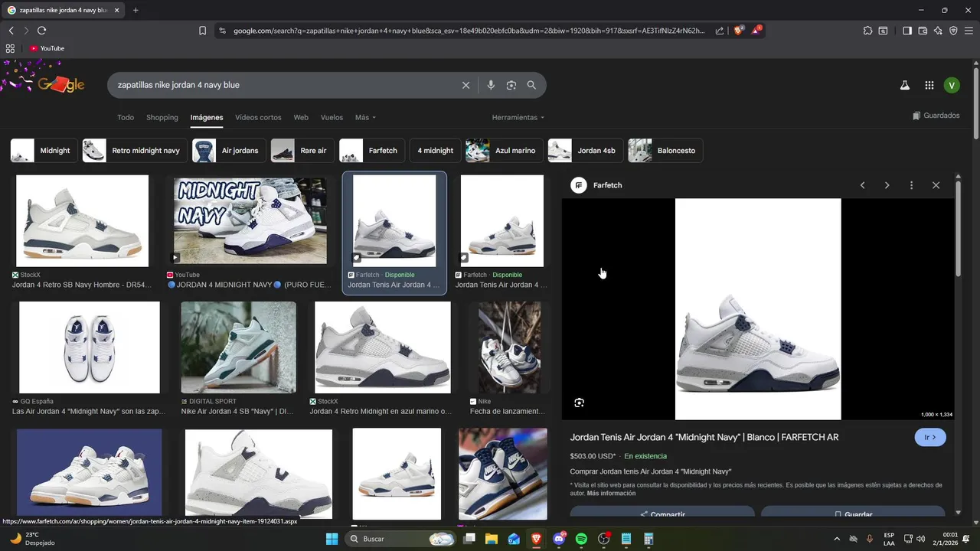
Task: Clear the search query with X icon
Action: [465, 85]
